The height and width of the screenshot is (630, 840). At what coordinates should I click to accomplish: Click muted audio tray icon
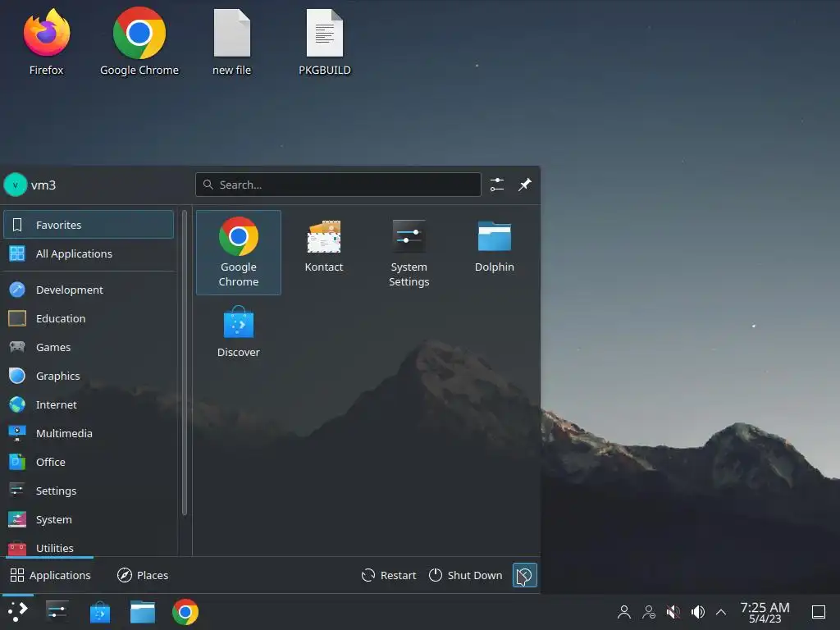click(673, 612)
